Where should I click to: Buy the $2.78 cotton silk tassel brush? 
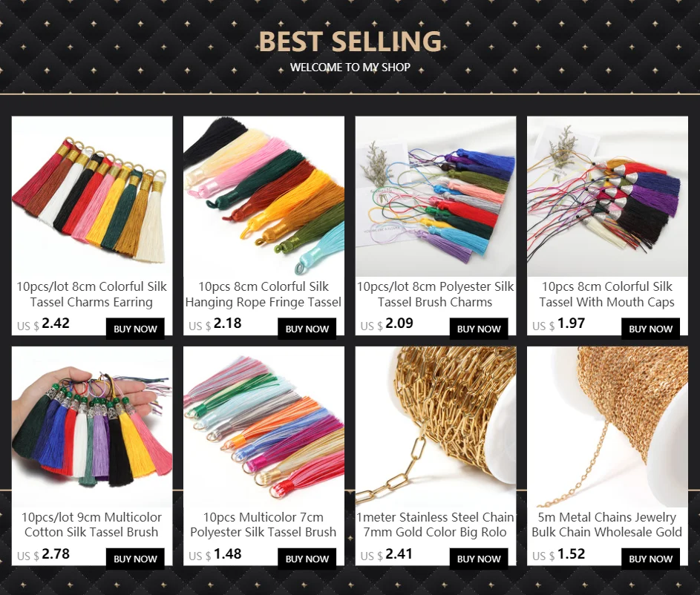[135, 559]
